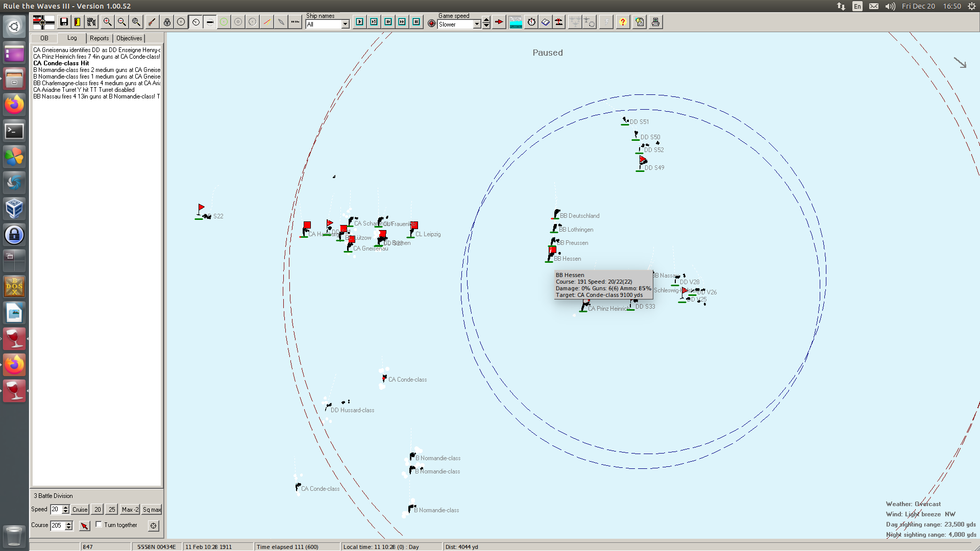Open the Trash in the dock

coord(14,536)
